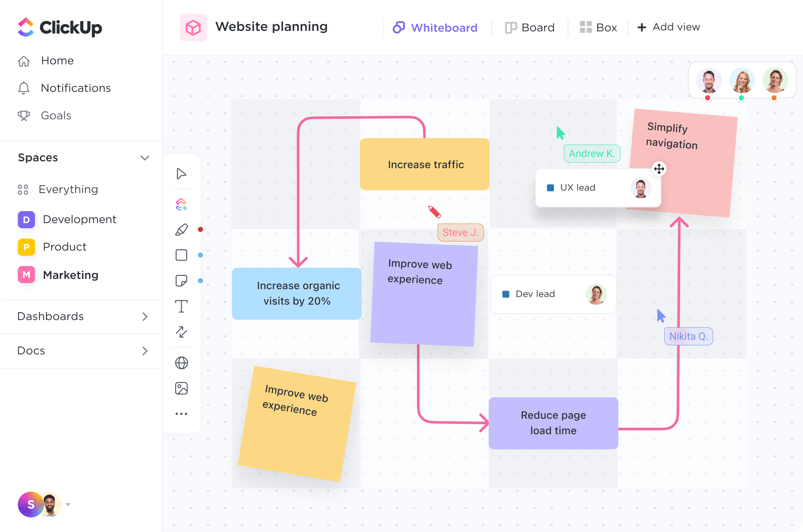
Task: Select the Increase traffic yellow card
Action: [425, 164]
